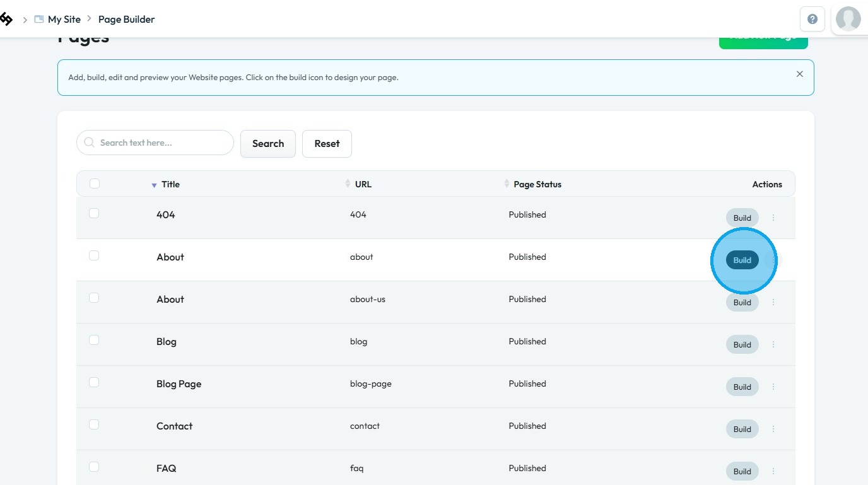Viewport: 868px width, 485px height.
Task: Open the three-dot menu for Blog row
Action: (x=773, y=344)
